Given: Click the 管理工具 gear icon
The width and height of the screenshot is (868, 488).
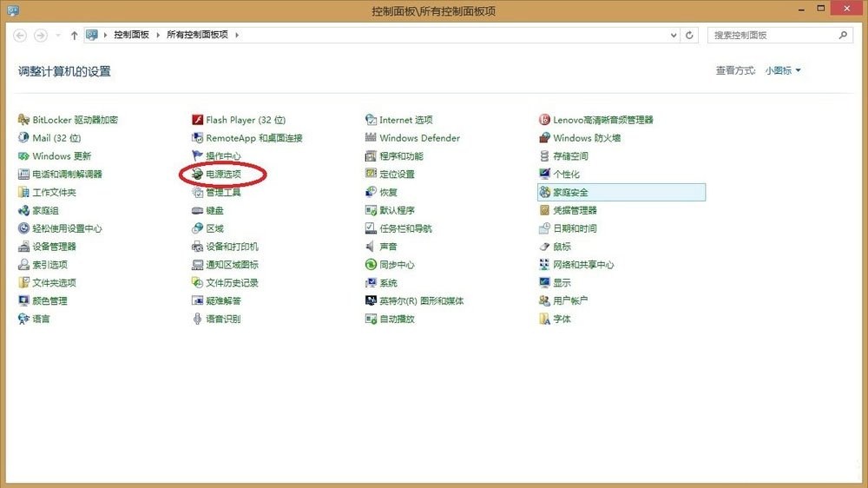Looking at the screenshot, I should 197,192.
